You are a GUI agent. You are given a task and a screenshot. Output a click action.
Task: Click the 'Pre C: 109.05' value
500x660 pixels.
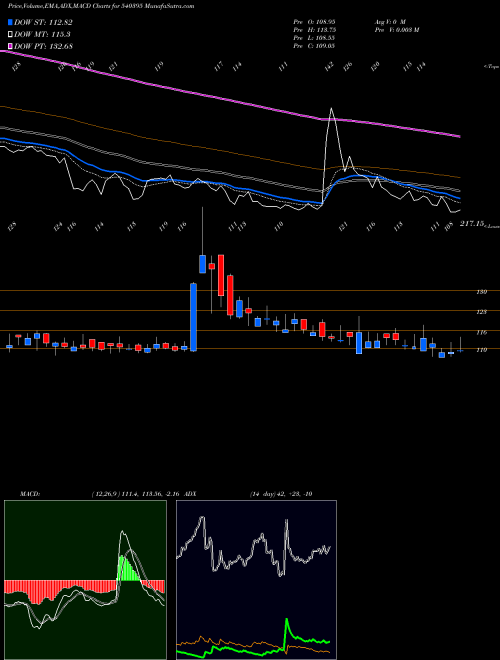coord(314,46)
